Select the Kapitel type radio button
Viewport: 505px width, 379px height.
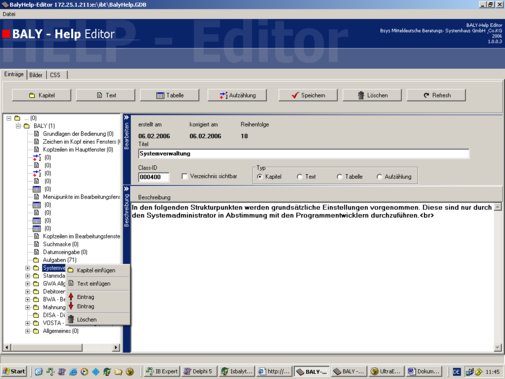pos(260,177)
